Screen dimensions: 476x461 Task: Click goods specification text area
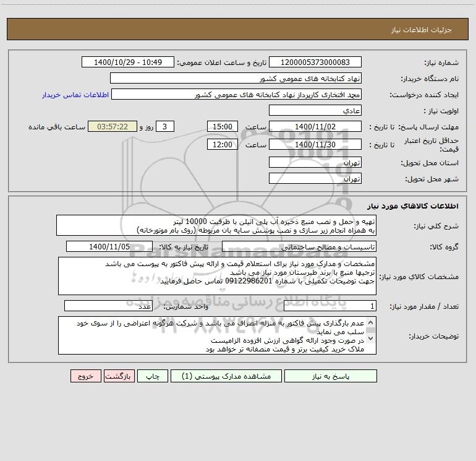click(x=217, y=276)
